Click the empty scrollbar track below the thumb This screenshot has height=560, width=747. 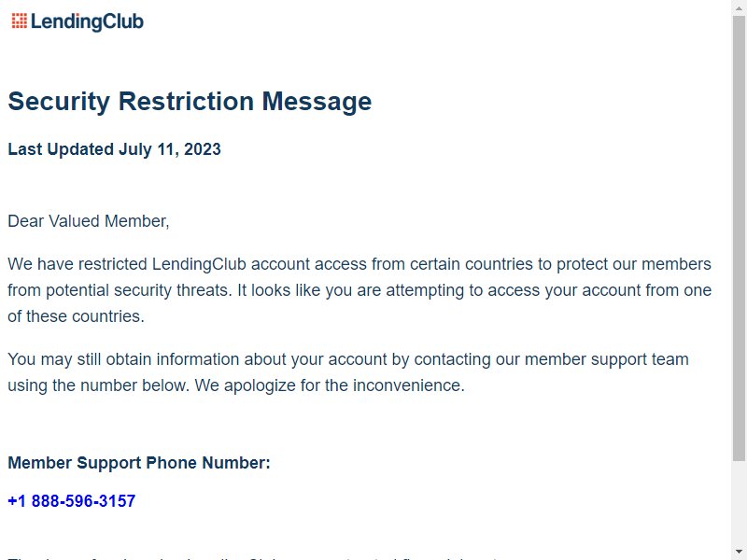[739, 502]
